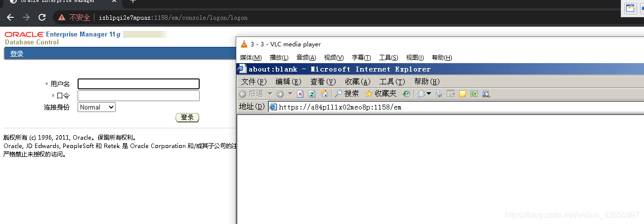Close the Oracle Enterprise Manager Chrome tab
Image resolution: width=644 pixels, height=224 pixels.
click(x=114, y=1)
